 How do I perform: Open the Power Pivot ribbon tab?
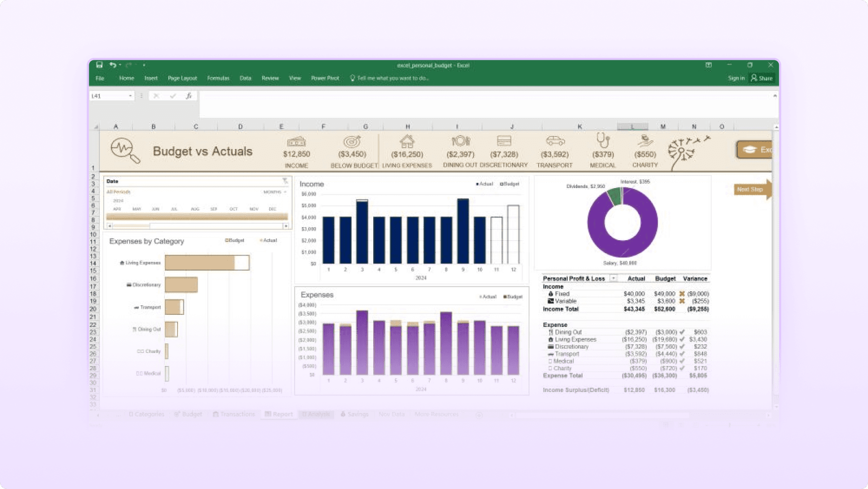(325, 78)
